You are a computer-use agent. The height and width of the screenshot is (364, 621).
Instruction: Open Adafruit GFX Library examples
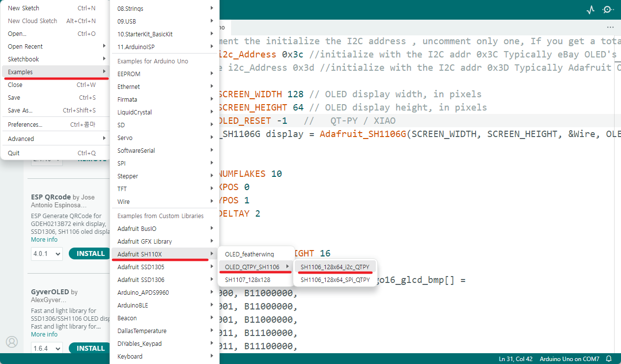coord(165,242)
